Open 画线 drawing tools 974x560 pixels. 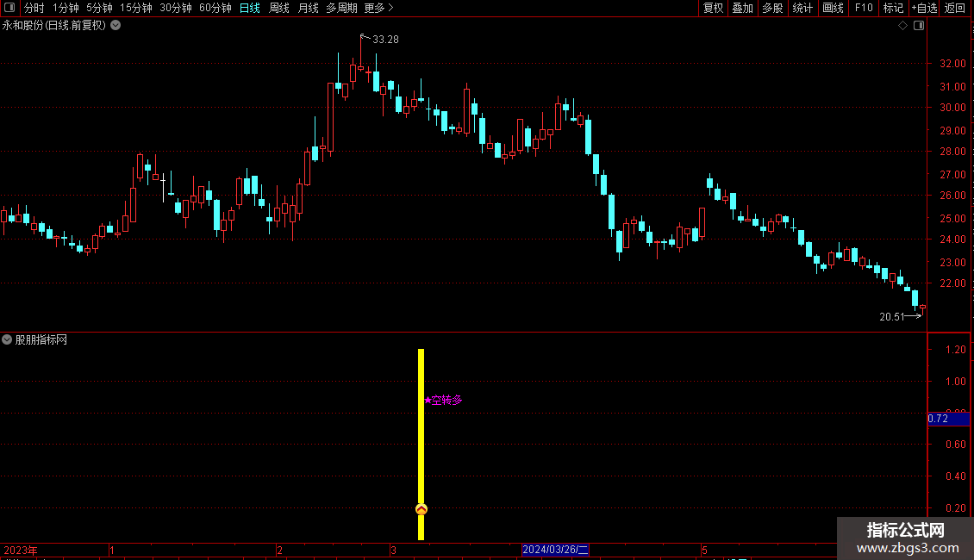tap(833, 8)
